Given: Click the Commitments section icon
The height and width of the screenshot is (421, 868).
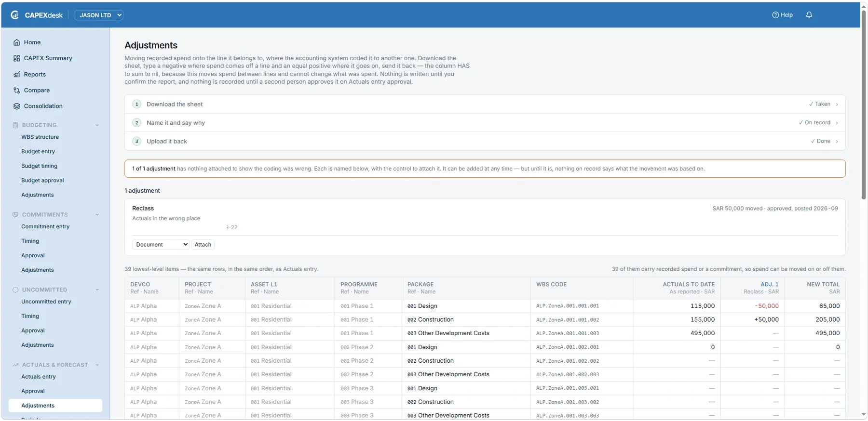Looking at the screenshot, I should pyautogui.click(x=15, y=215).
